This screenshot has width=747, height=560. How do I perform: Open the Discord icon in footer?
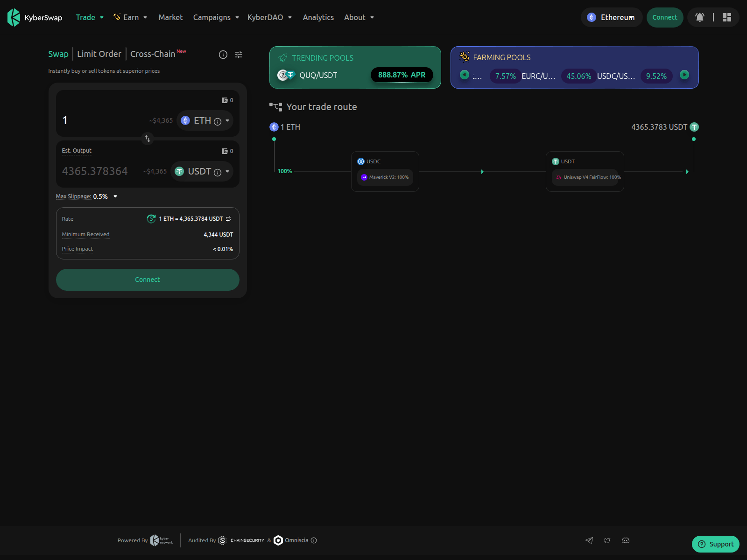coord(626,540)
